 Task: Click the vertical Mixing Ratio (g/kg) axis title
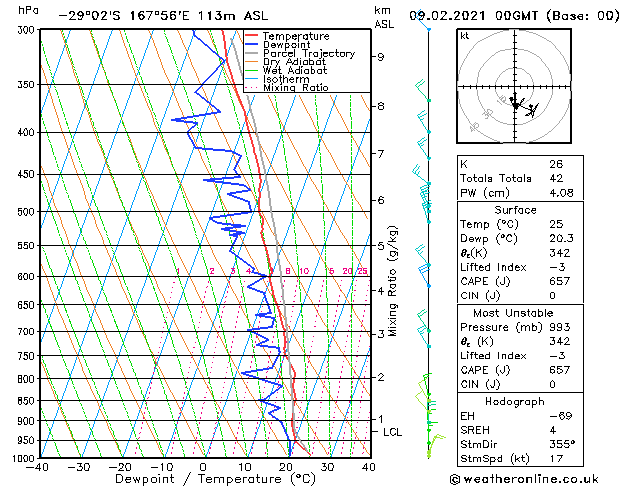[x=393, y=281]
